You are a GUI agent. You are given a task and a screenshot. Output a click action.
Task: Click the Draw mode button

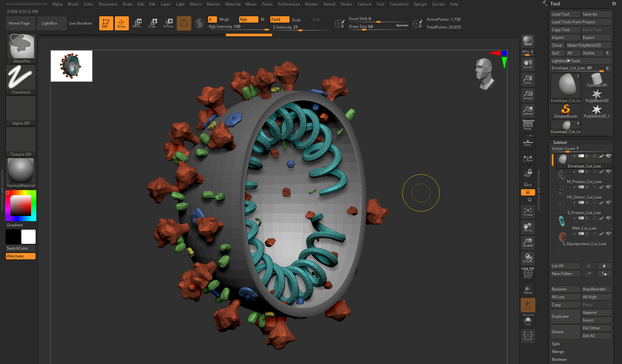pos(121,23)
